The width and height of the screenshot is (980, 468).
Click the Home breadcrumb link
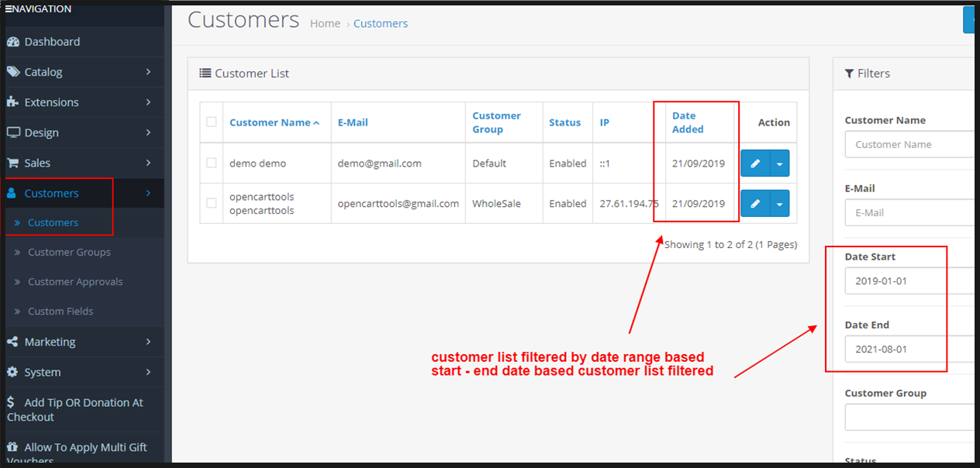pyautogui.click(x=325, y=24)
